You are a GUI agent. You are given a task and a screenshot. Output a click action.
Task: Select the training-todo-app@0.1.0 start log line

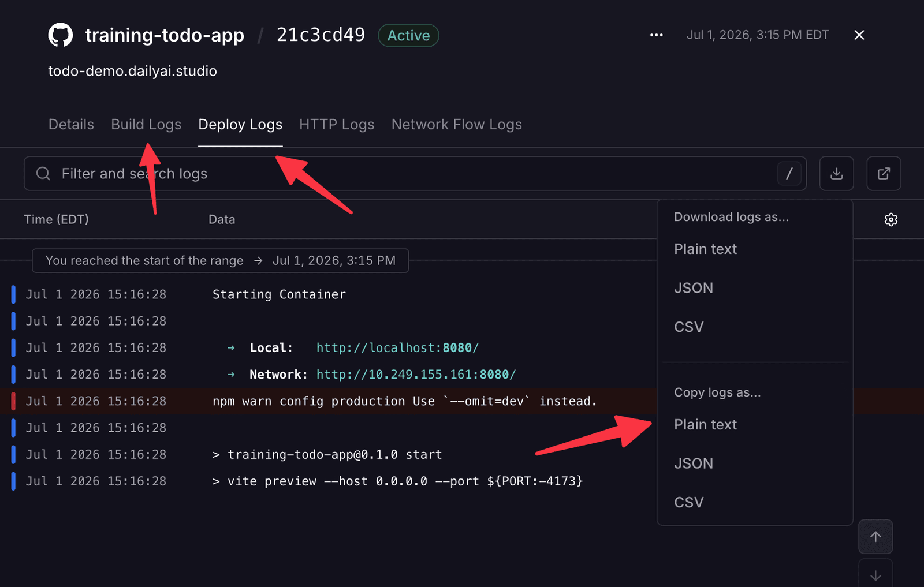point(327,454)
